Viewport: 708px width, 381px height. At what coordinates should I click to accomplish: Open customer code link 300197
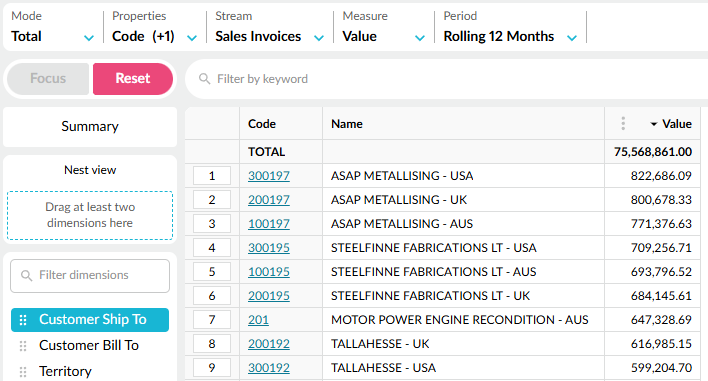coord(269,176)
